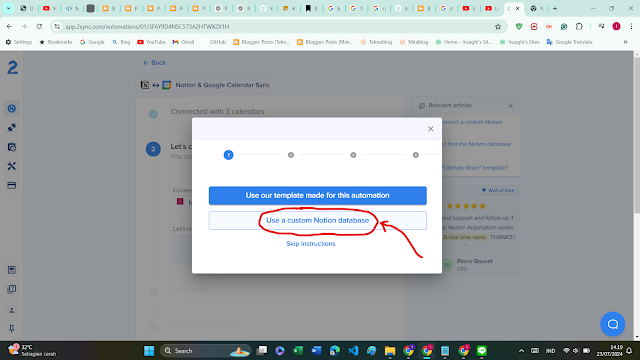Open the GitHub bookmark

pyautogui.click(x=214, y=42)
